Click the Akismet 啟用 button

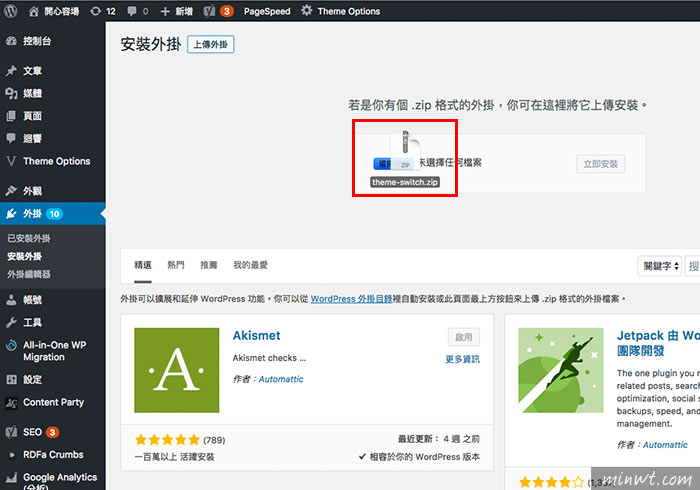tap(464, 337)
